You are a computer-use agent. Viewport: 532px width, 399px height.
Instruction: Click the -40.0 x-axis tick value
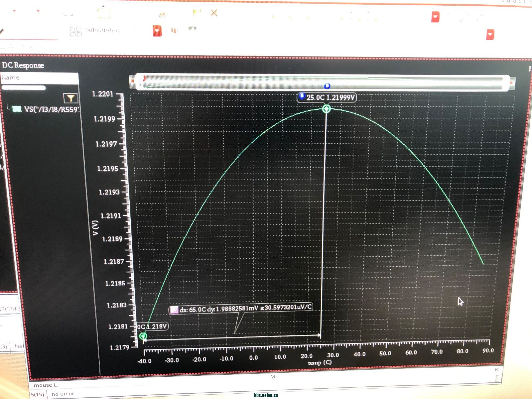coord(144,361)
